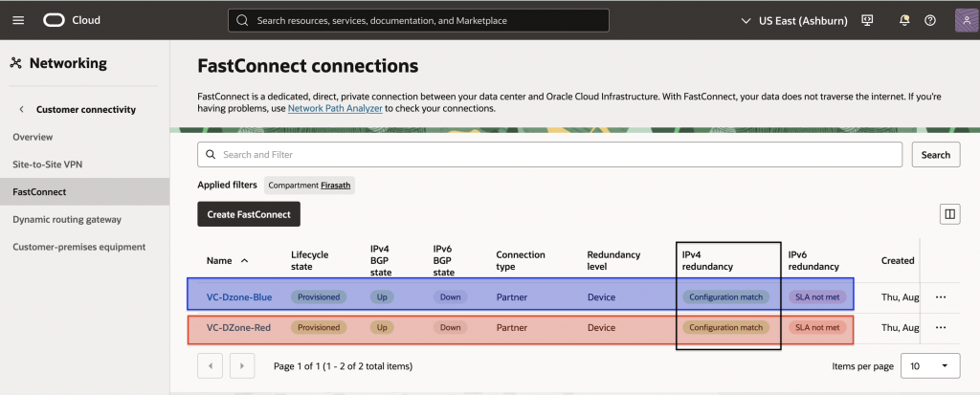Open actions menu for VC-DZone-Red
The image size is (980, 395).
tap(941, 327)
